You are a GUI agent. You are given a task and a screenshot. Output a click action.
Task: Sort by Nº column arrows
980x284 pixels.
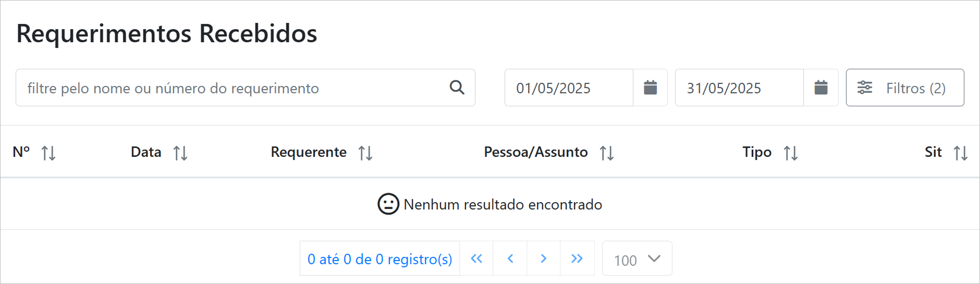click(x=48, y=153)
